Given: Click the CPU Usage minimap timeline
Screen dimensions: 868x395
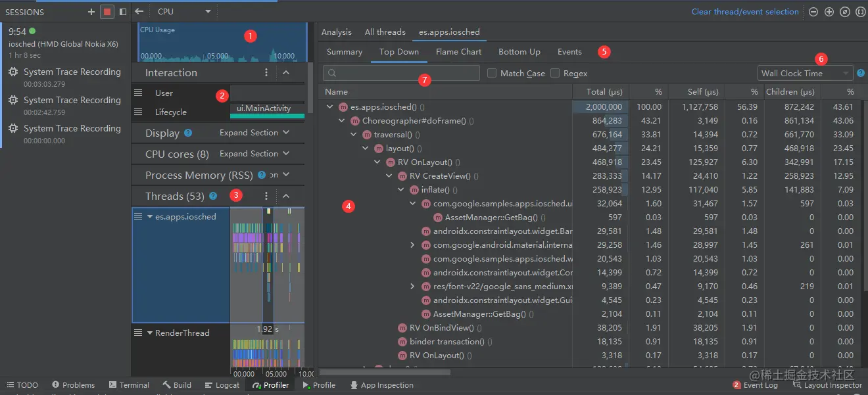Looking at the screenshot, I should (x=222, y=42).
